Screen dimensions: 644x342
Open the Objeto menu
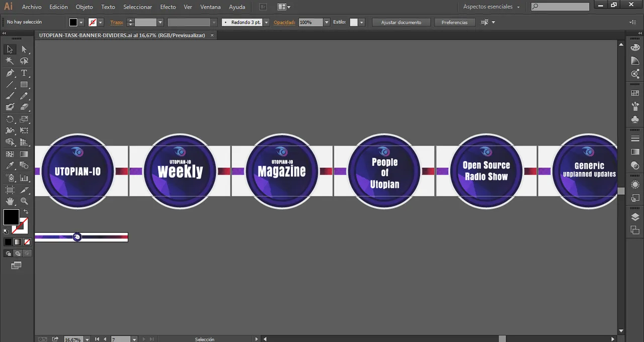tap(84, 7)
